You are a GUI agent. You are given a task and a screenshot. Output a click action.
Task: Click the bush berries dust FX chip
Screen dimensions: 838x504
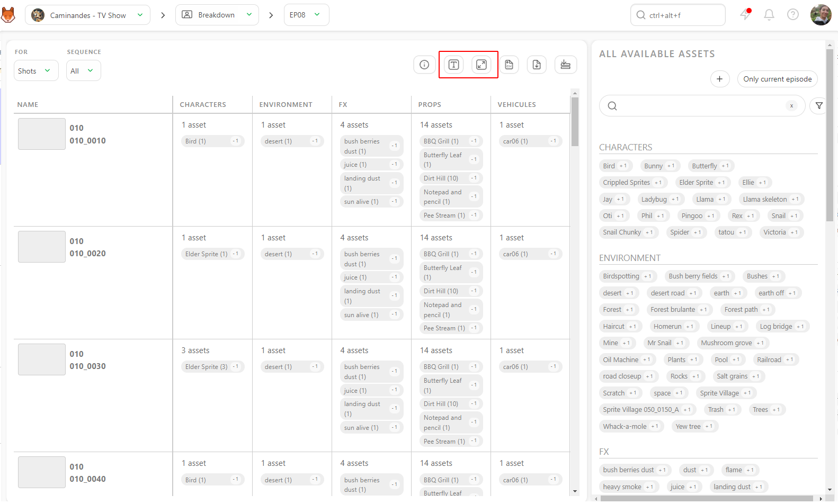pos(635,470)
